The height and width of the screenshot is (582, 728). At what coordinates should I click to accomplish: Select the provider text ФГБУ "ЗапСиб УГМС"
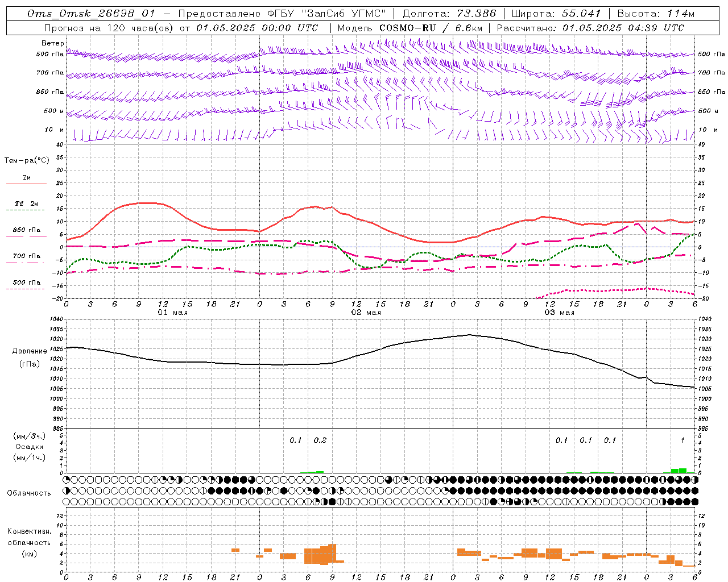click(326, 14)
